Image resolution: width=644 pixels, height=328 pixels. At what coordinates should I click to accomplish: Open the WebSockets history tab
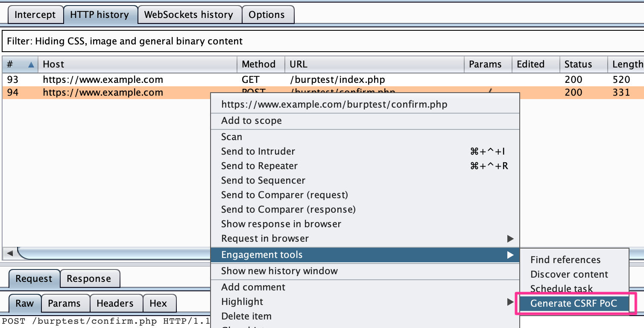188,15
